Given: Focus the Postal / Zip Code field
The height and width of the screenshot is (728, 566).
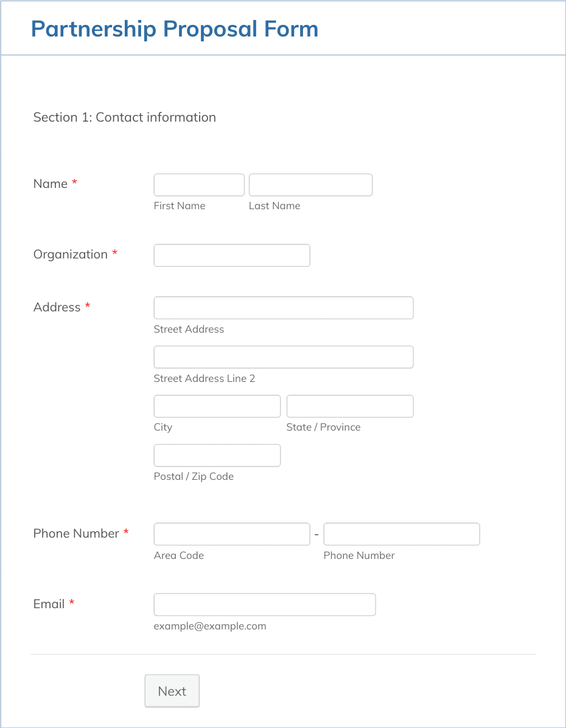Looking at the screenshot, I should tap(217, 456).
